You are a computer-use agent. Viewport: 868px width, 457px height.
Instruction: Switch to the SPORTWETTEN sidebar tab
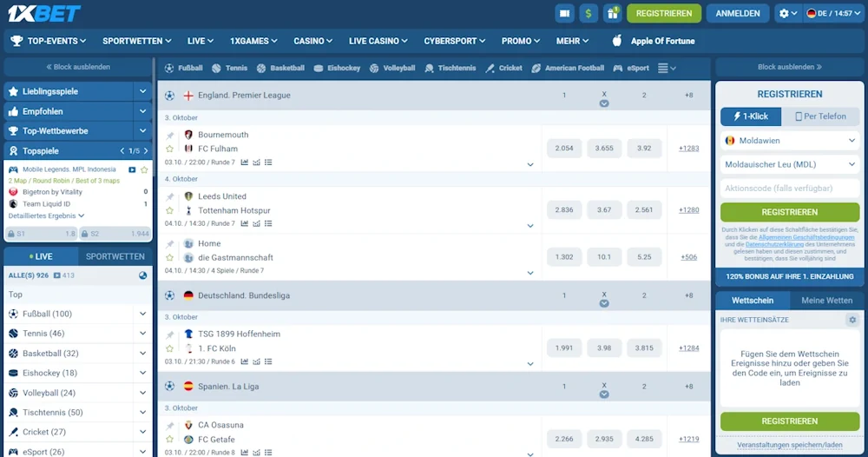click(115, 256)
